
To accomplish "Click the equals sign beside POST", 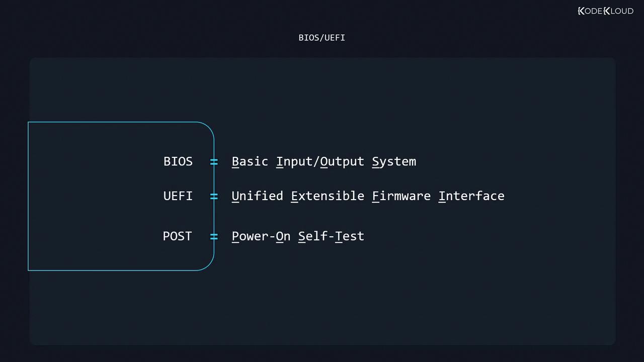I will pyautogui.click(x=214, y=236).
